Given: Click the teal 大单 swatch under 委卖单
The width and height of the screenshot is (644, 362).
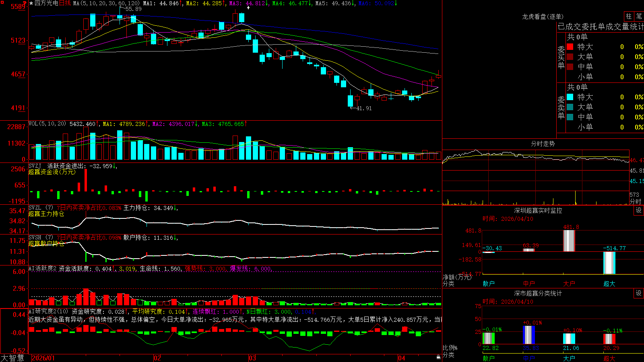Looking at the screenshot, I should 570,107.
